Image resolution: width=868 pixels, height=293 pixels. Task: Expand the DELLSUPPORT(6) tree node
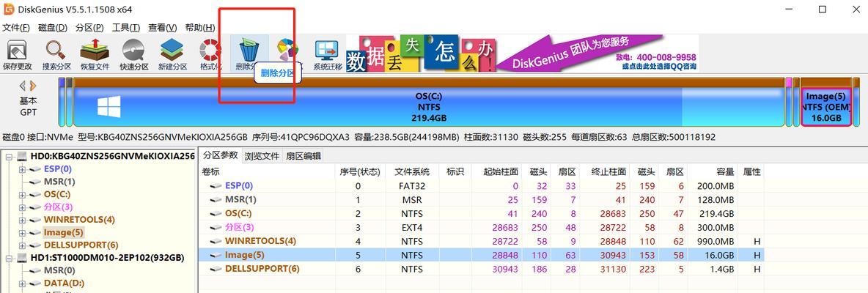22,245
